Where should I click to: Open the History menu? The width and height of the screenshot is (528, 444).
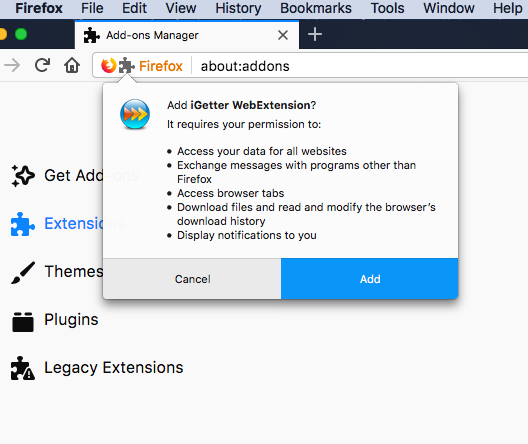238,8
